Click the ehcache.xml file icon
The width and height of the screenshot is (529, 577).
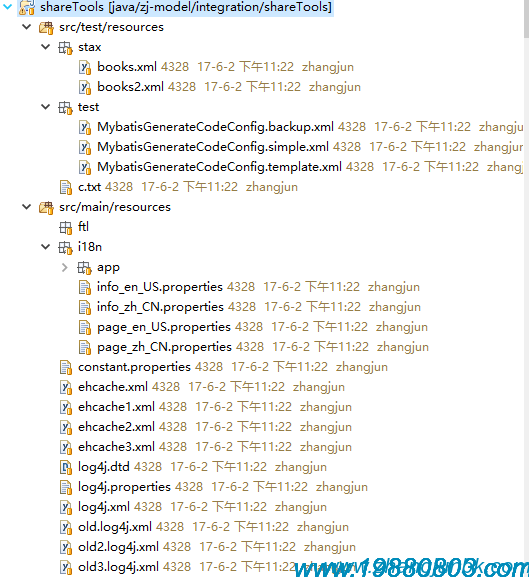pos(66,387)
